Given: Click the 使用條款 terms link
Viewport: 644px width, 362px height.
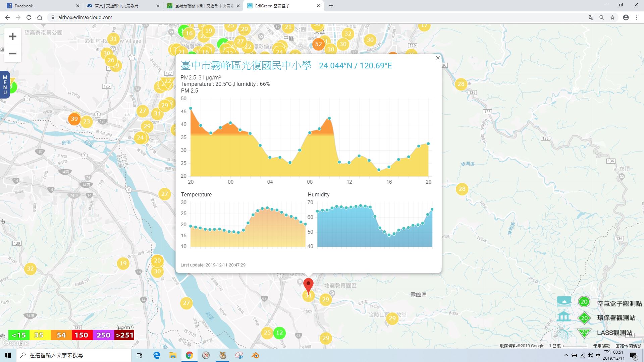Looking at the screenshot, I should point(601,346).
